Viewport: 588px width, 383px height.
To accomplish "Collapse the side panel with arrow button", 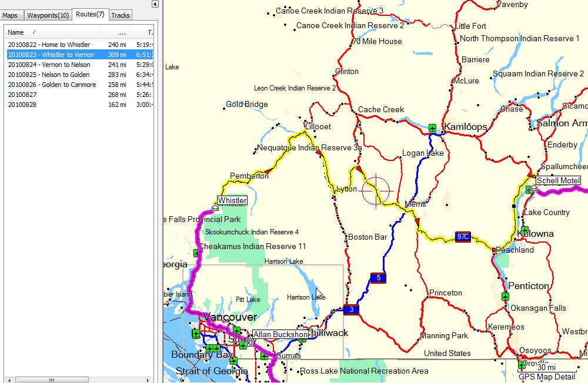I will pyautogui.click(x=155, y=4).
